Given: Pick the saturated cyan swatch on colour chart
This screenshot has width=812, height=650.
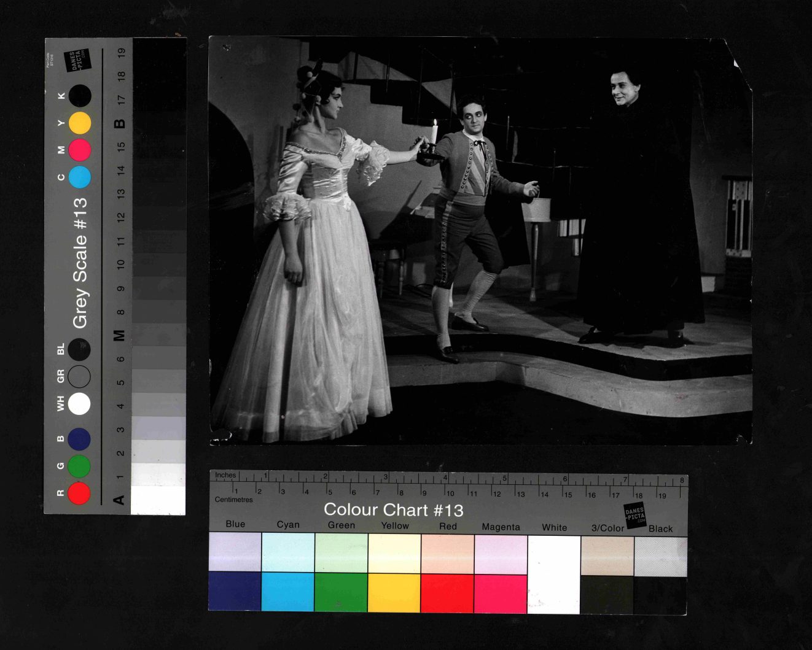Looking at the screenshot, I should click(288, 592).
